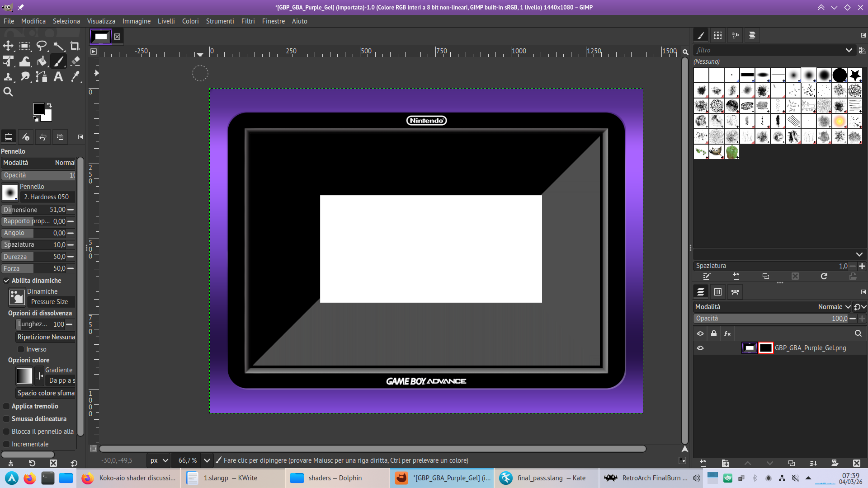868x488 pixels.
Task: Click the black foreground color swatch
Action: 38,108
